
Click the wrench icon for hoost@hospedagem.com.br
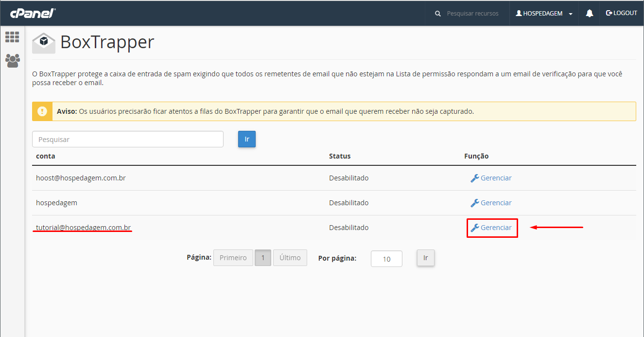point(475,178)
